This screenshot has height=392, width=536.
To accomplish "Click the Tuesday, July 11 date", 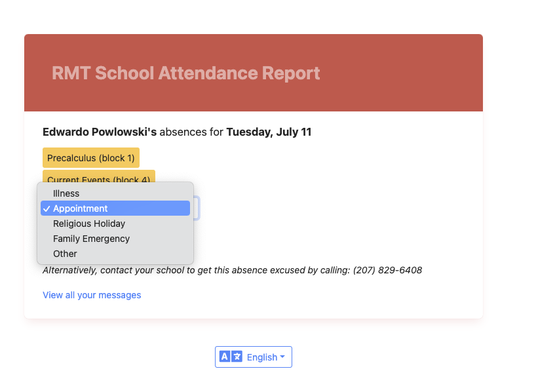I will [269, 132].
